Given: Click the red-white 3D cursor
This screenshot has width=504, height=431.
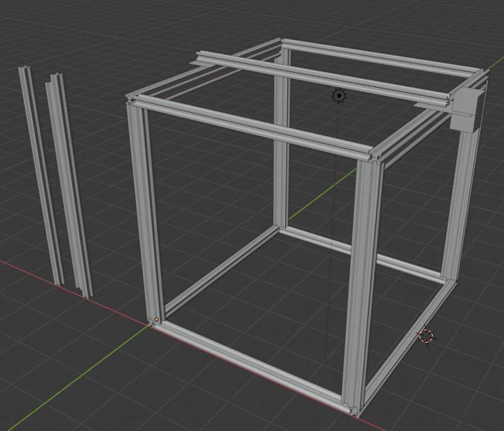Looking at the screenshot, I should 427,336.
